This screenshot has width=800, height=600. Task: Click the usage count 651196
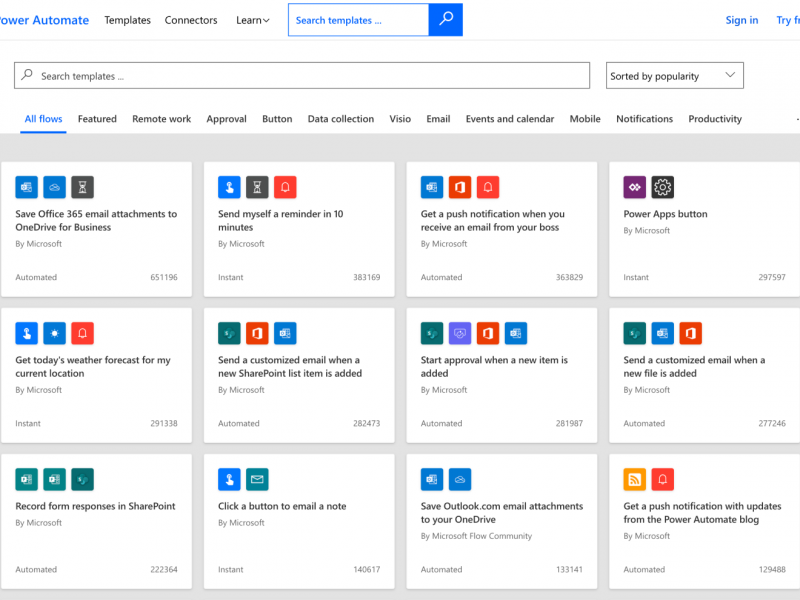click(164, 277)
